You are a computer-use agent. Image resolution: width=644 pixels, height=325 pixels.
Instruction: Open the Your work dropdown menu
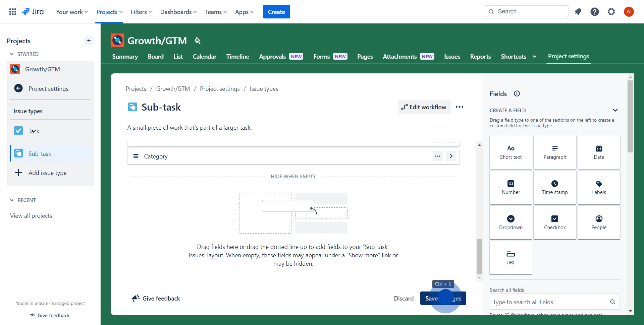(x=72, y=12)
